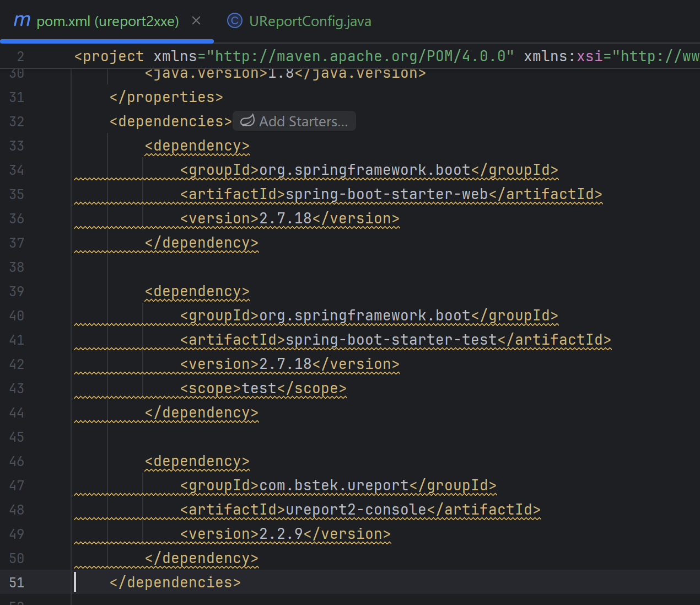Click the closing dependencies tag on line 51
The height and width of the screenshot is (605, 700).
(x=175, y=582)
